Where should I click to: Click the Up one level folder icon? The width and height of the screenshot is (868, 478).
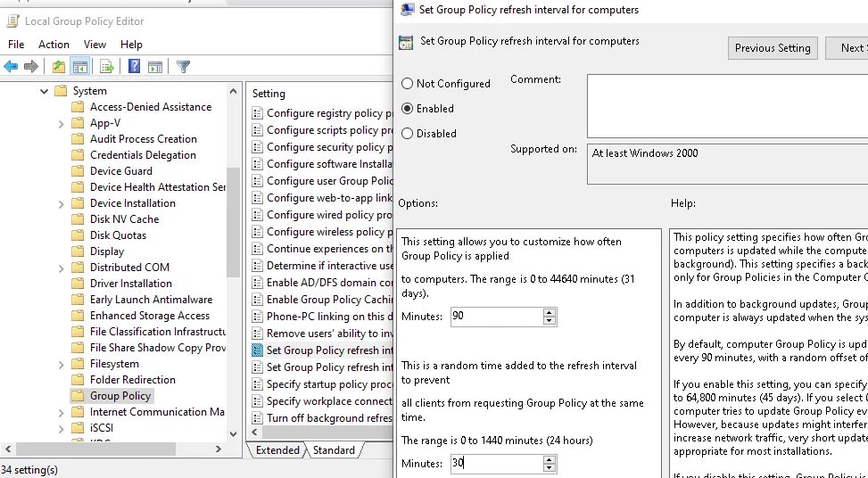tap(58, 67)
